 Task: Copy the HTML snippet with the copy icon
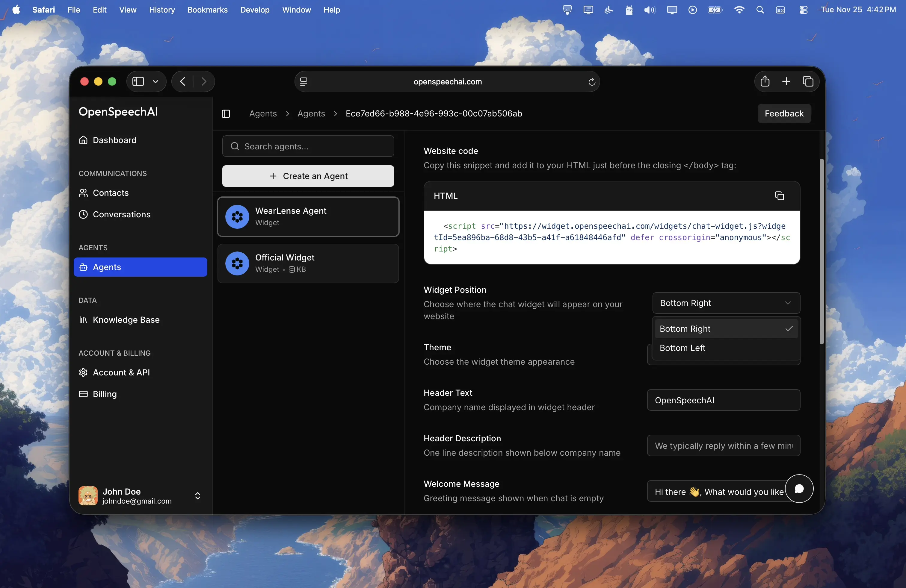pyautogui.click(x=779, y=196)
